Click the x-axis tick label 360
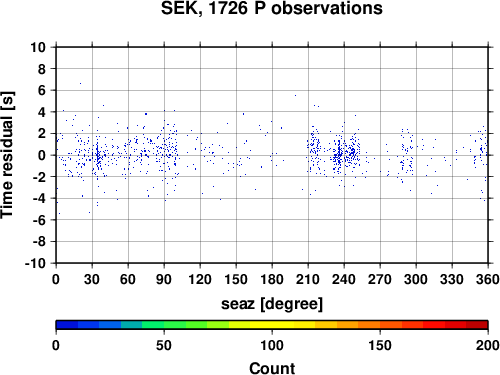This screenshot has height=375, width=500. [x=488, y=279]
